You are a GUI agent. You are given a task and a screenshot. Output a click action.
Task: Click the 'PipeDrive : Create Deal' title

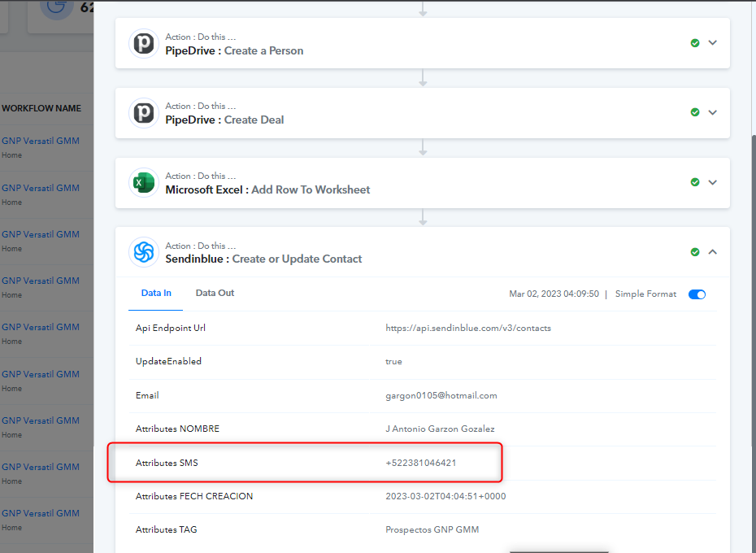click(x=224, y=120)
